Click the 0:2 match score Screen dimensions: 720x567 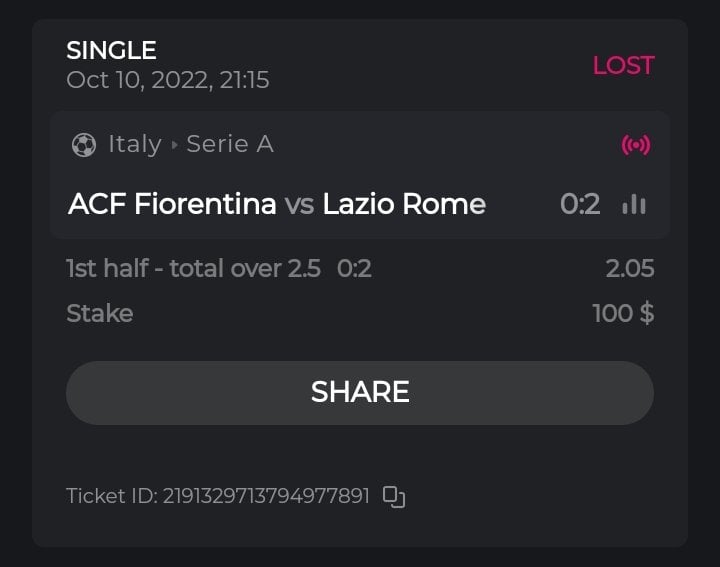580,205
